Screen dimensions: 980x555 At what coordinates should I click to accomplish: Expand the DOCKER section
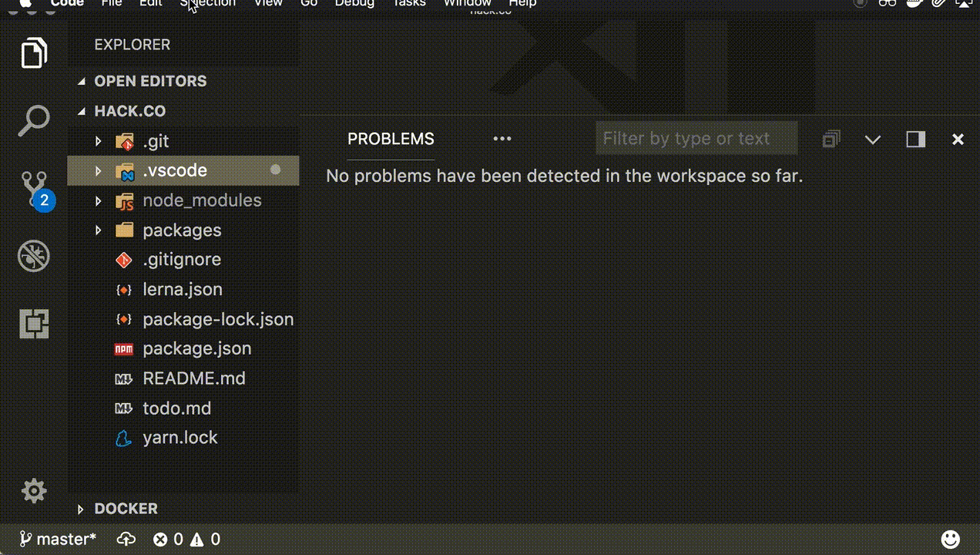pyautogui.click(x=81, y=509)
